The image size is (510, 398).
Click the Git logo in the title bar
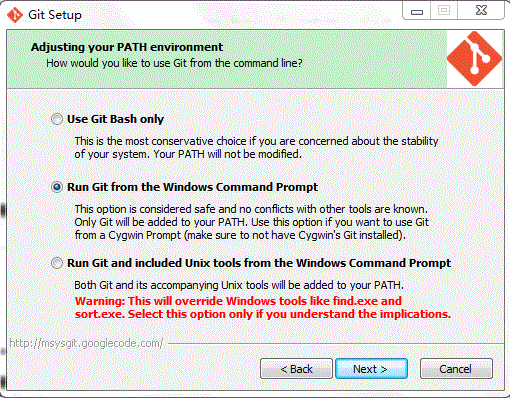[15, 15]
